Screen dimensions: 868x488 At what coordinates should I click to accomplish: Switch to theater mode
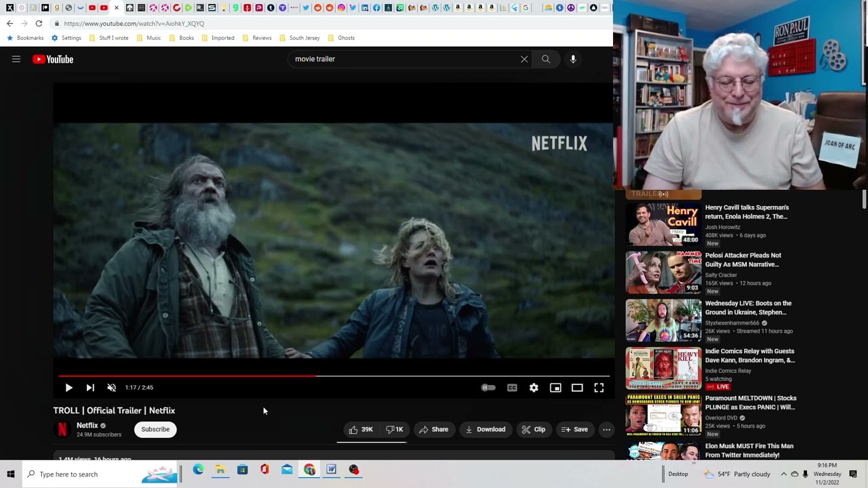click(577, 388)
